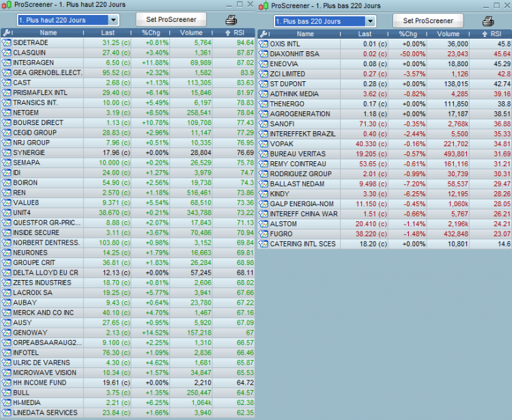The image size is (512, 420).
Task: Select the VALUE8 row name
Action: [26, 203]
